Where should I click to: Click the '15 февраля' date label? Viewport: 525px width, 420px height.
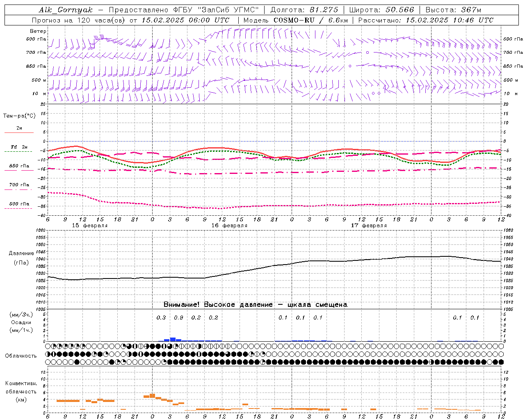point(90,226)
